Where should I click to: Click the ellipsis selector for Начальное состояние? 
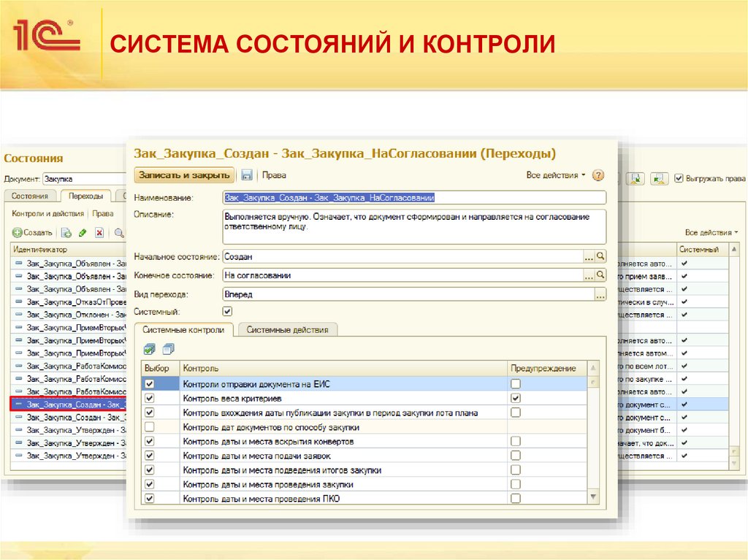587,256
